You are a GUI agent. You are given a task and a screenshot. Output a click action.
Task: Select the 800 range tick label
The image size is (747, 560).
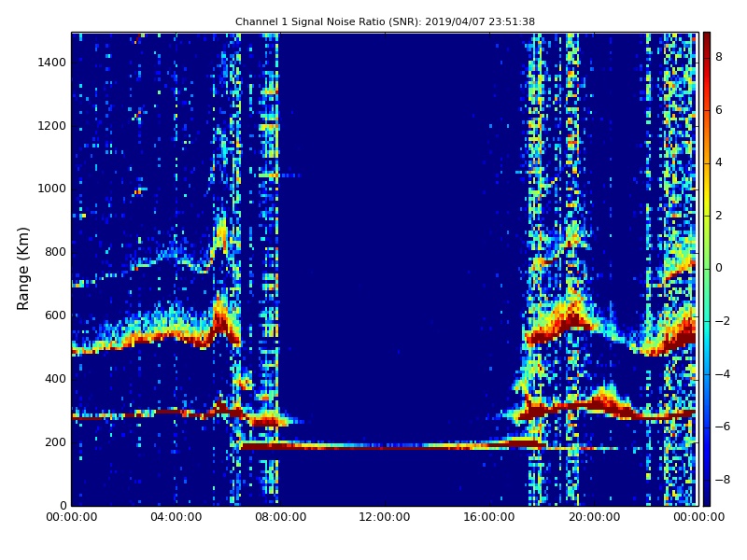55,252
